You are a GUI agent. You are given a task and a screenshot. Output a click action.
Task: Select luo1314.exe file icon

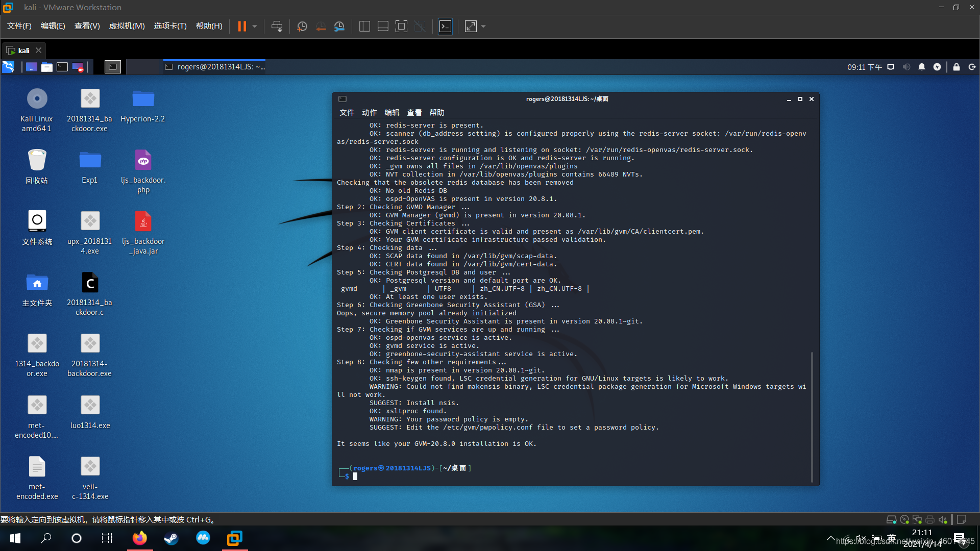pyautogui.click(x=90, y=412)
